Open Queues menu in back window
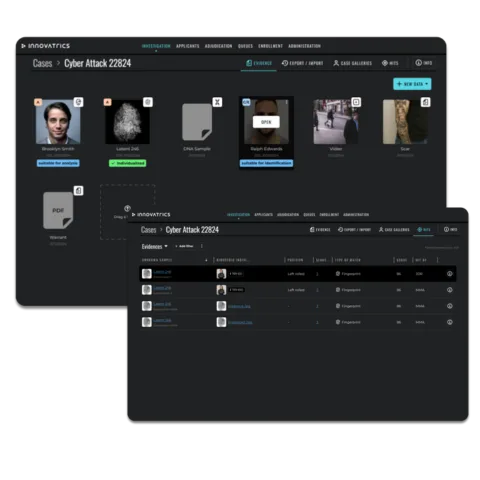This screenshot has height=480, width=480. [x=245, y=46]
